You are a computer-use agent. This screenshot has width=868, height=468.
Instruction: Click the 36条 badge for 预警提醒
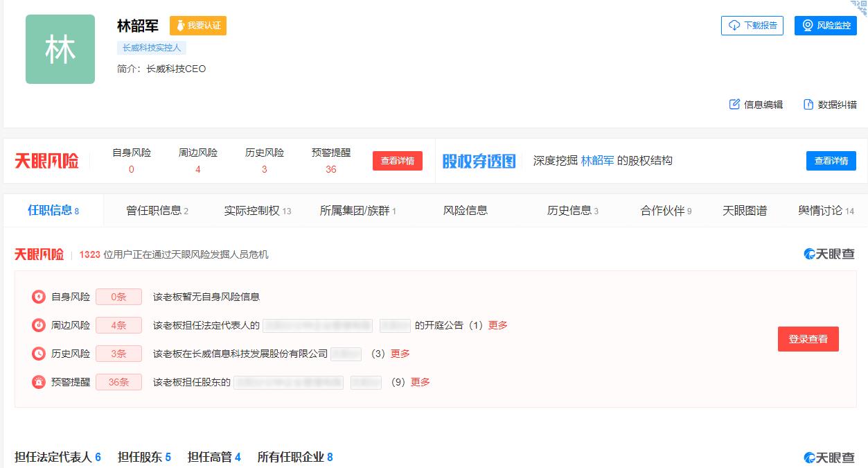click(118, 382)
